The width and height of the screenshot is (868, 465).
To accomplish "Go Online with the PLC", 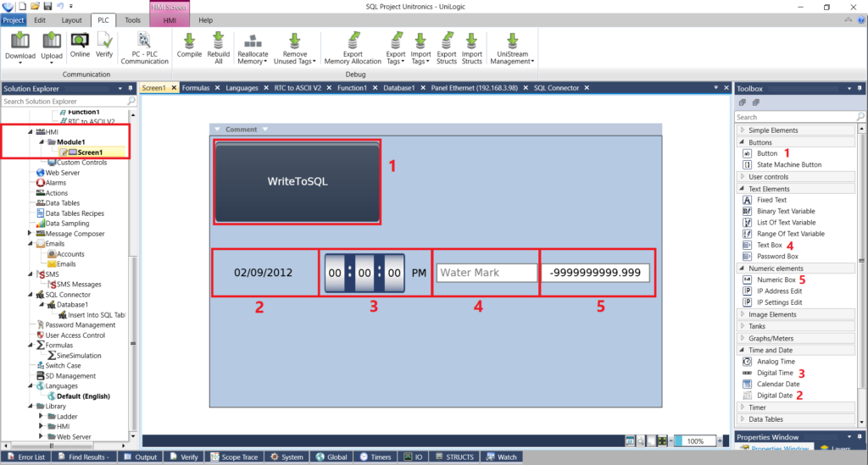I will pos(80,45).
